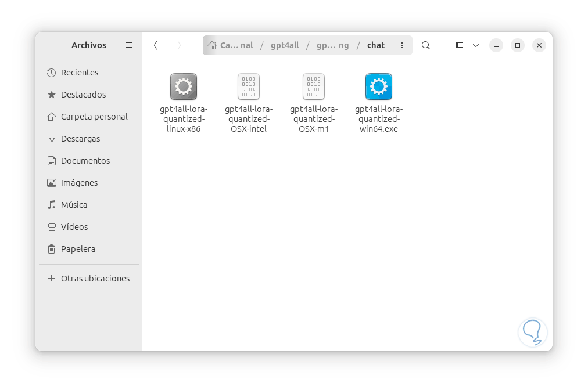
Task: Switch to list view icon
Action: tap(460, 45)
